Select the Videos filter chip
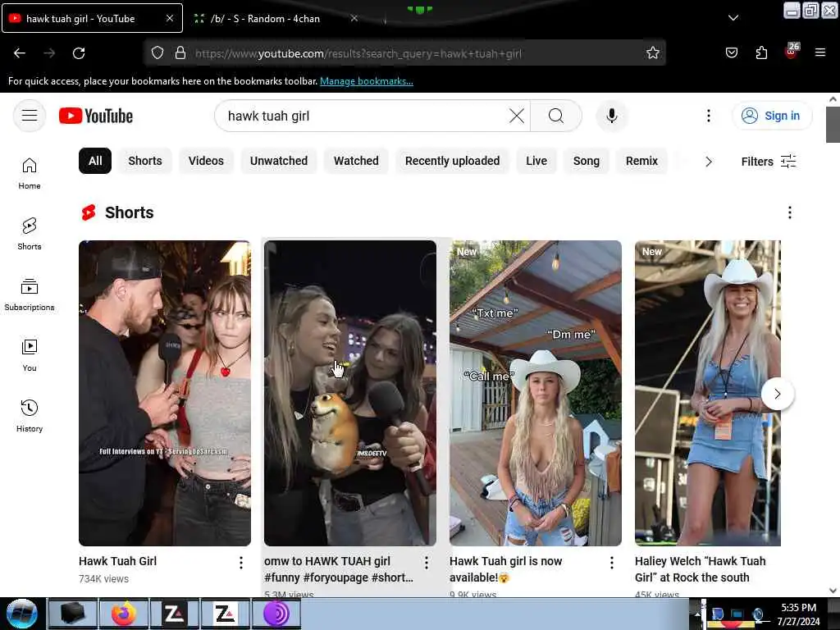 206,161
